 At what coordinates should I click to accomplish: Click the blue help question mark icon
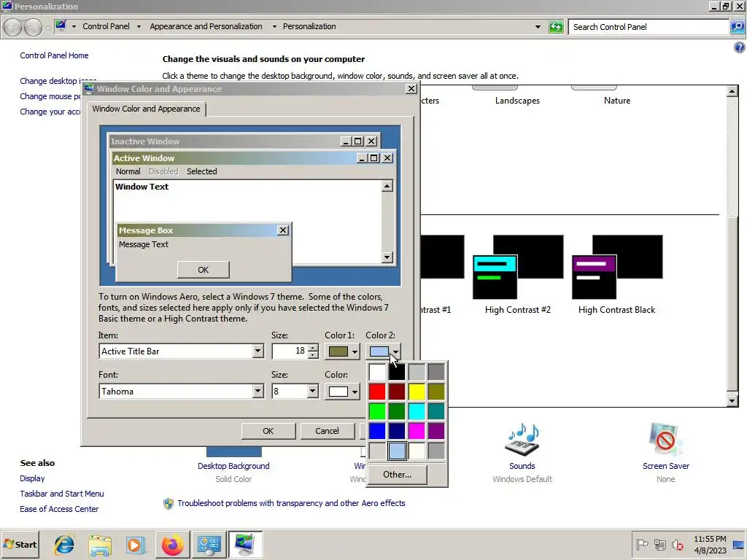pos(740,47)
